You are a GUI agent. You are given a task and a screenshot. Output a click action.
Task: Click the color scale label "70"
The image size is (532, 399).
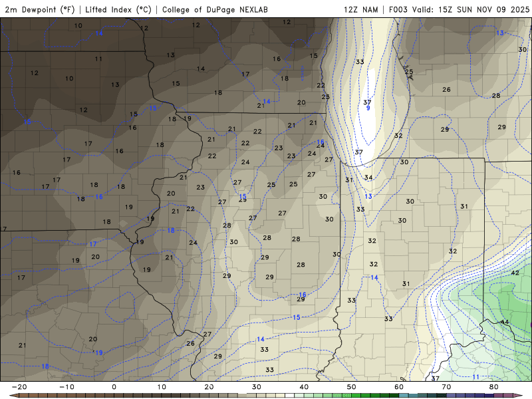pyautogui.click(x=446, y=387)
